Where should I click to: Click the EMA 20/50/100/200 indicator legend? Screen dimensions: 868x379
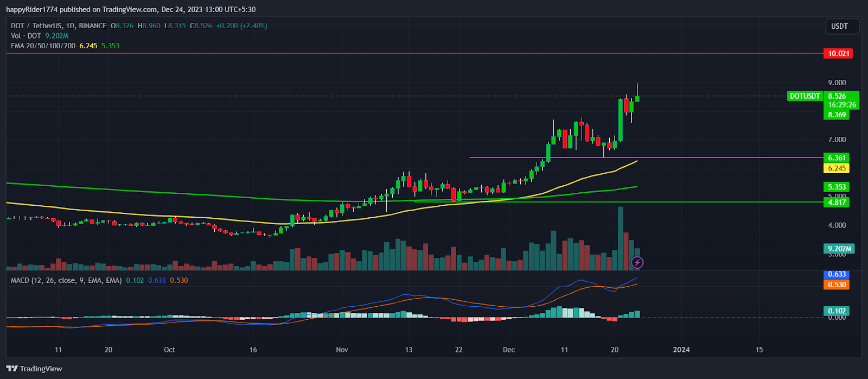click(43, 46)
